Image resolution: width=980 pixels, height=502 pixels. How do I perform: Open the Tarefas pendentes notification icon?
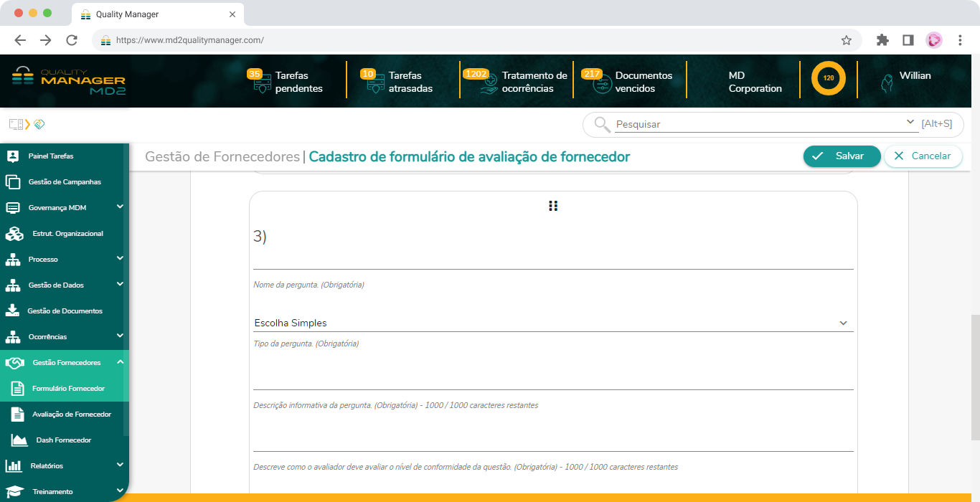[x=262, y=82]
